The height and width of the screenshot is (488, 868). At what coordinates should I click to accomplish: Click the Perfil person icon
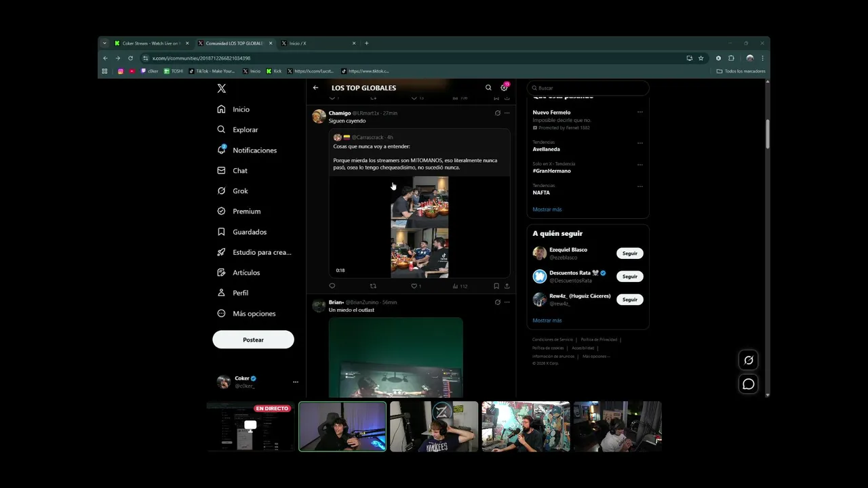click(x=221, y=293)
